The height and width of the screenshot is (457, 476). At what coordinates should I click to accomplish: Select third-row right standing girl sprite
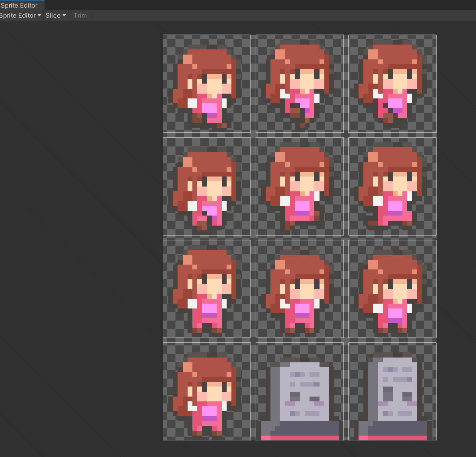pos(392,289)
